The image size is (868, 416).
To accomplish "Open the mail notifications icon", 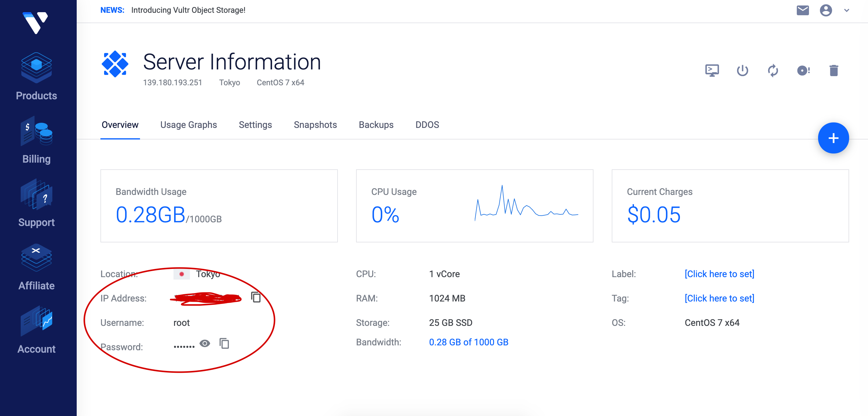I will [x=802, y=10].
